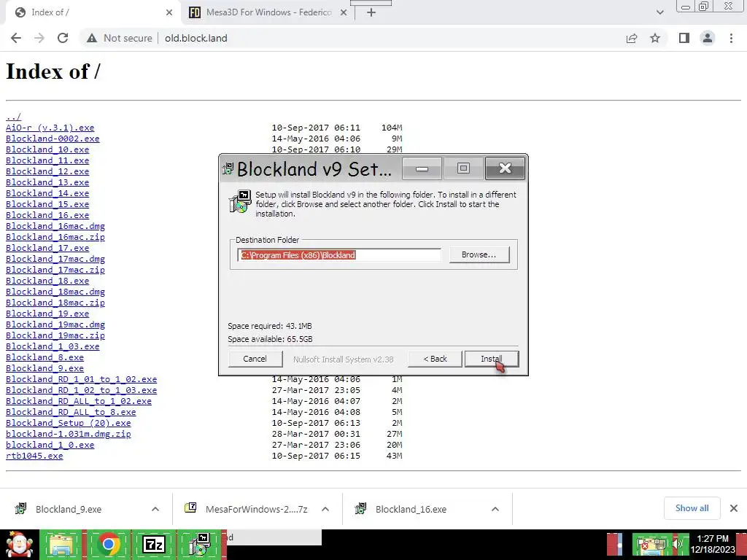Expand MesaForWindows 7z download options

click(325, 509)
